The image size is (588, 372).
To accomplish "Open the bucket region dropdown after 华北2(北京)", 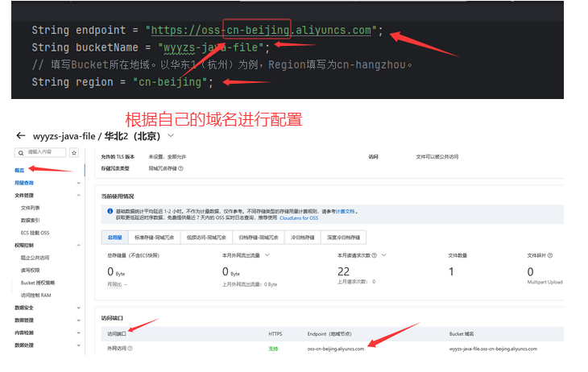I will [171, 136].
